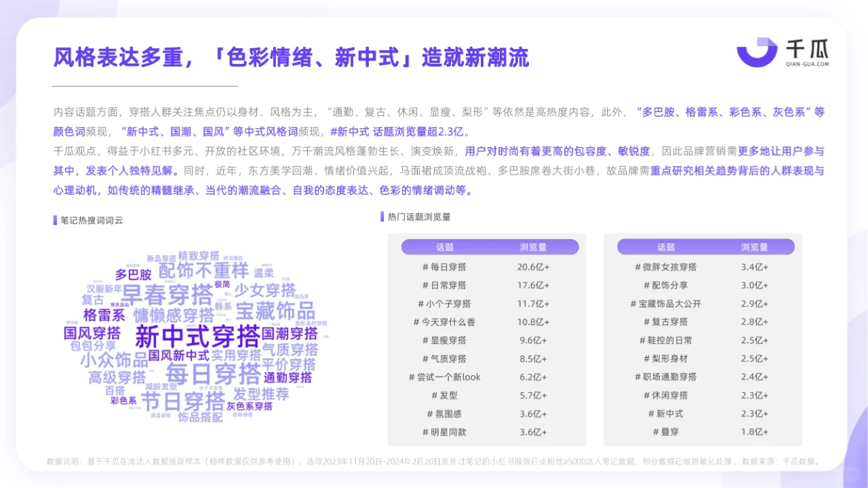The image size is (868, 488).
Task: Click the # 小个子穿搭 topic cell
Action: [444, 303]
